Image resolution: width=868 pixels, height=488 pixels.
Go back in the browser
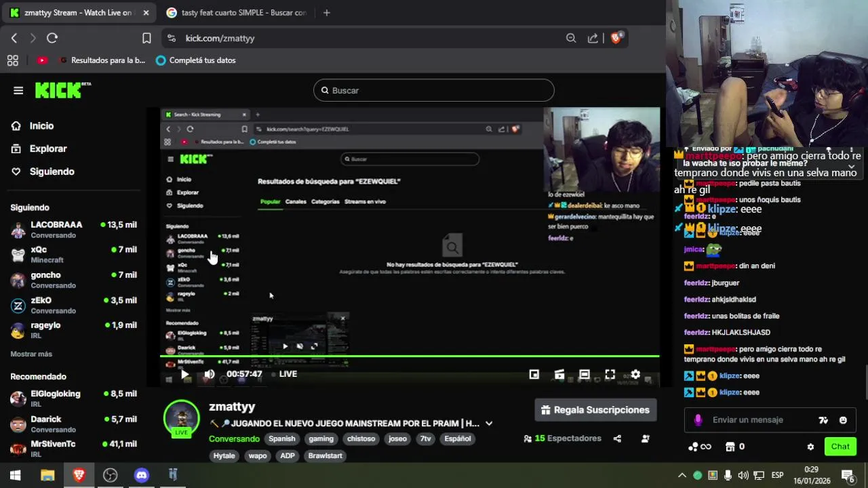14,39
